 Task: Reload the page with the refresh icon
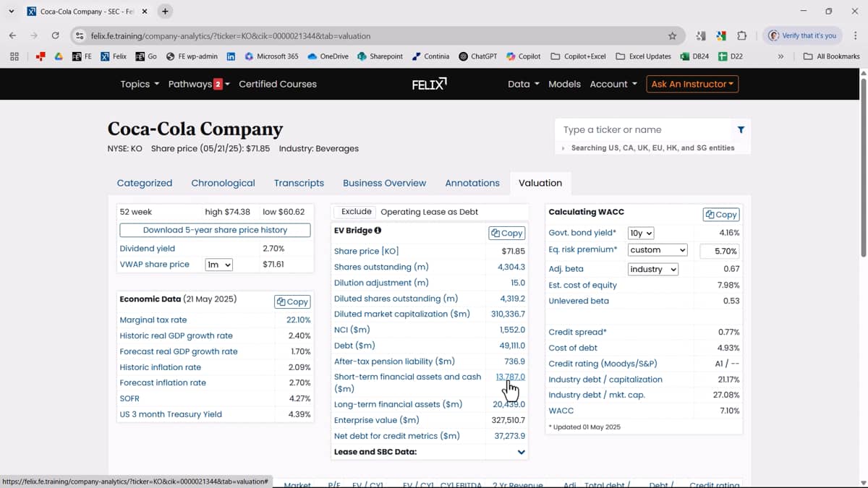pos(55,35)
